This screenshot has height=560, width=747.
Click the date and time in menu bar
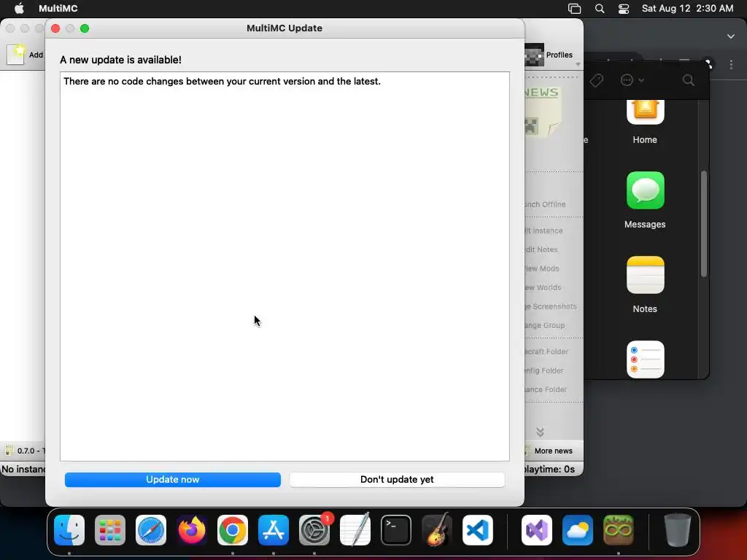(x=687, y=8)
